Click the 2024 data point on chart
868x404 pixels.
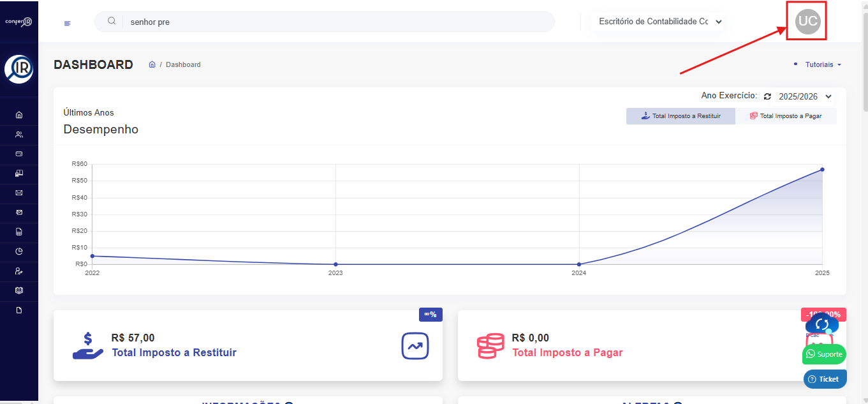point(578,264)
